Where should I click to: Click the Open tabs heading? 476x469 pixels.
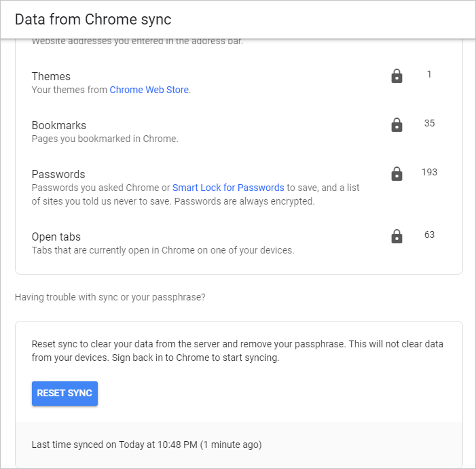pyautogui.click(x=56, y=237)
